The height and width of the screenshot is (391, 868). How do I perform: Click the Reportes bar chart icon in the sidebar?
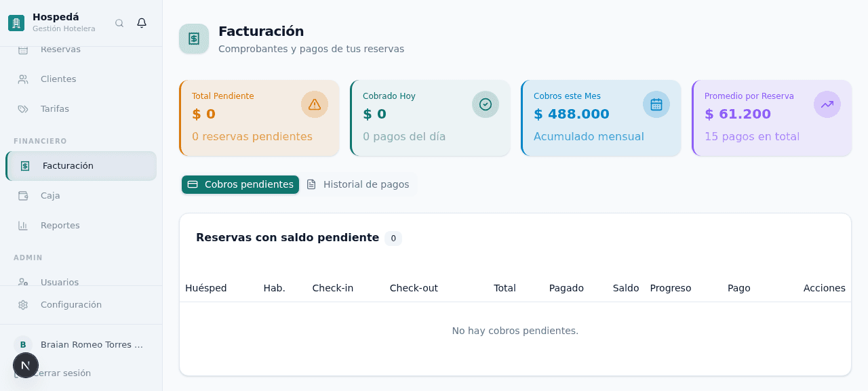tap(23, 226)
